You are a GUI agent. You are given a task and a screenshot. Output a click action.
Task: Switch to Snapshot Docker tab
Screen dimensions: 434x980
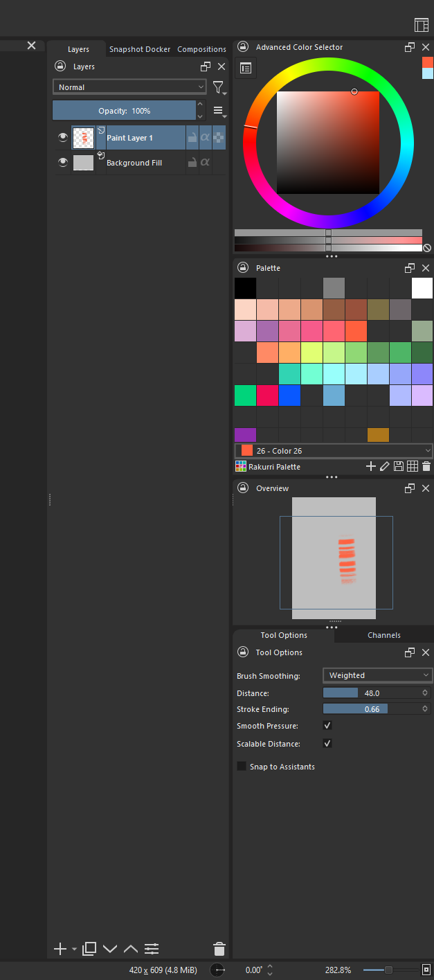tap(139, 49)
